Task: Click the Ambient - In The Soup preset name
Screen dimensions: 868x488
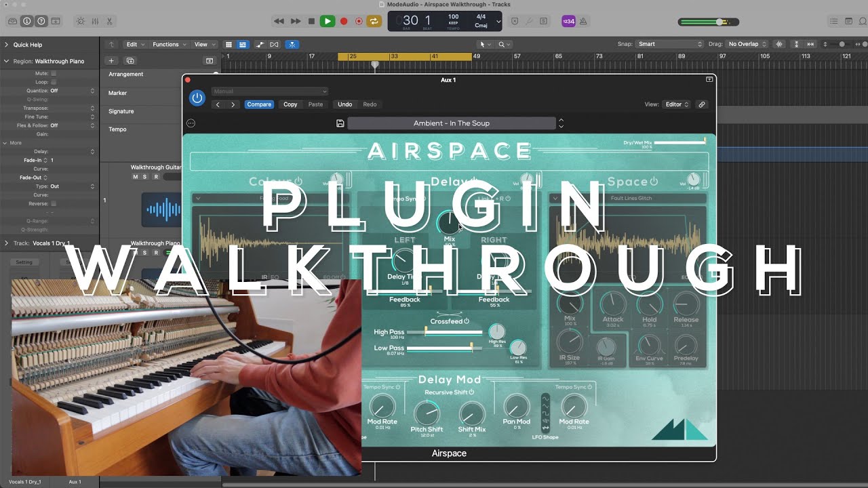Action: click(452, 123)
